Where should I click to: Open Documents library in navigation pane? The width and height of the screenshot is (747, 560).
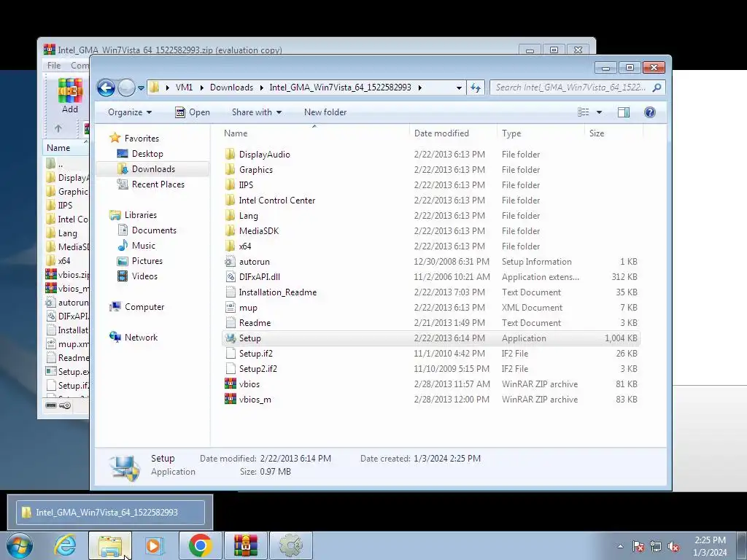(154, 230)
